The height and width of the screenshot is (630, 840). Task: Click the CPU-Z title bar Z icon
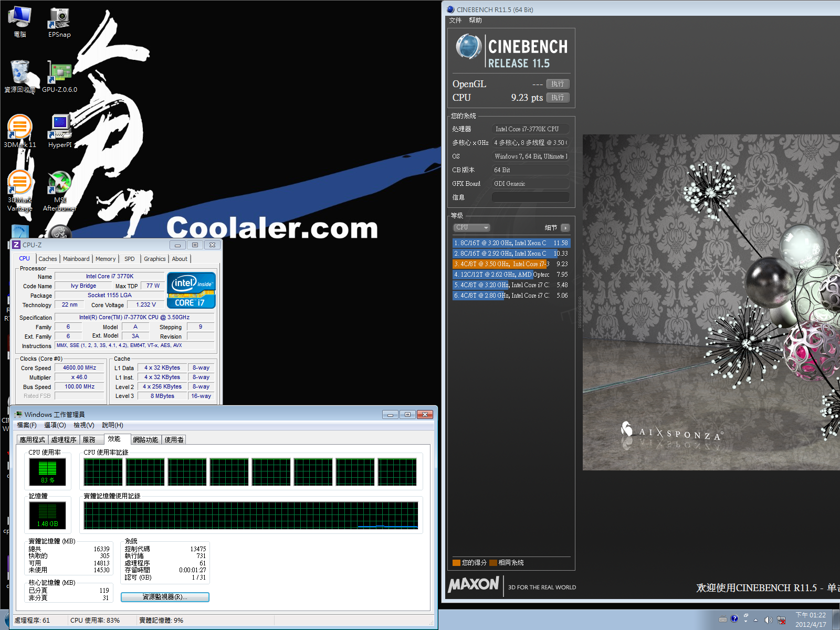16,245
